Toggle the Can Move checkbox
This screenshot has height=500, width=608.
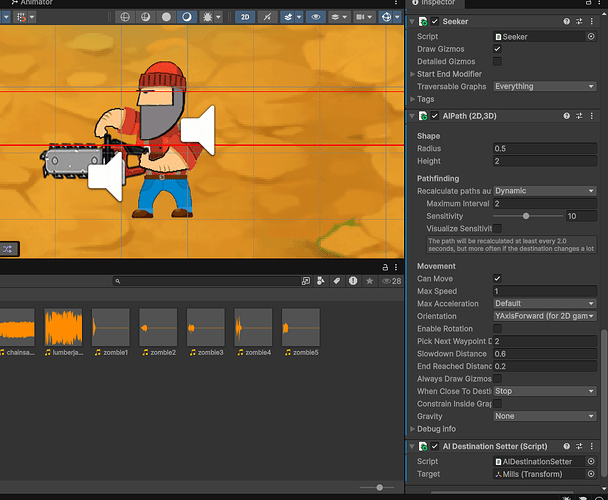point(498,278)
